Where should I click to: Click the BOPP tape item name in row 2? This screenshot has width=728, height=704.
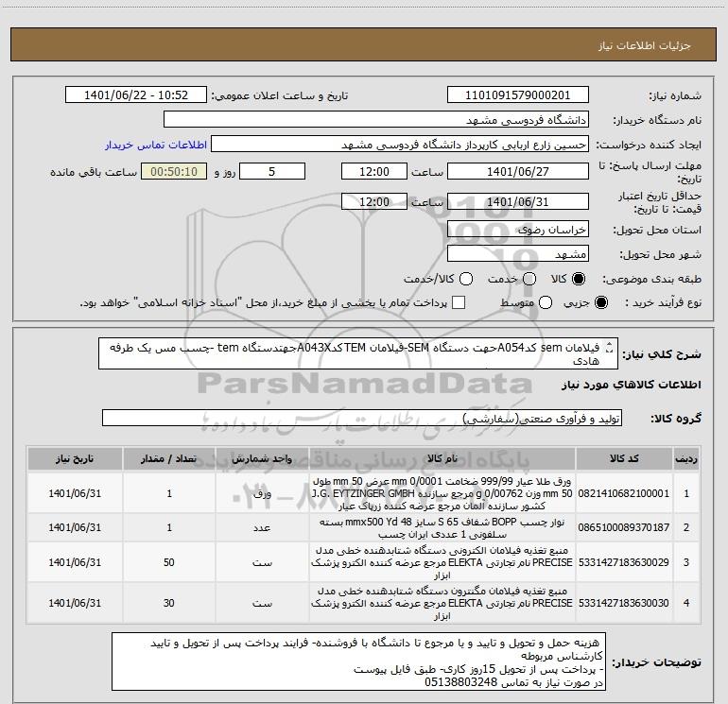point(442,527)
